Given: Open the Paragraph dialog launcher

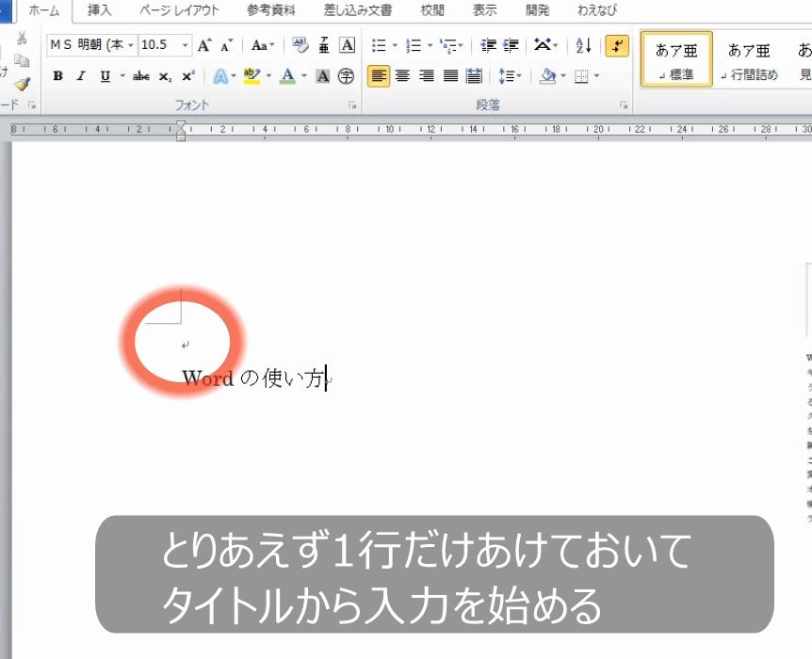Looking at the screenshot, I should [x=624, y=105].
